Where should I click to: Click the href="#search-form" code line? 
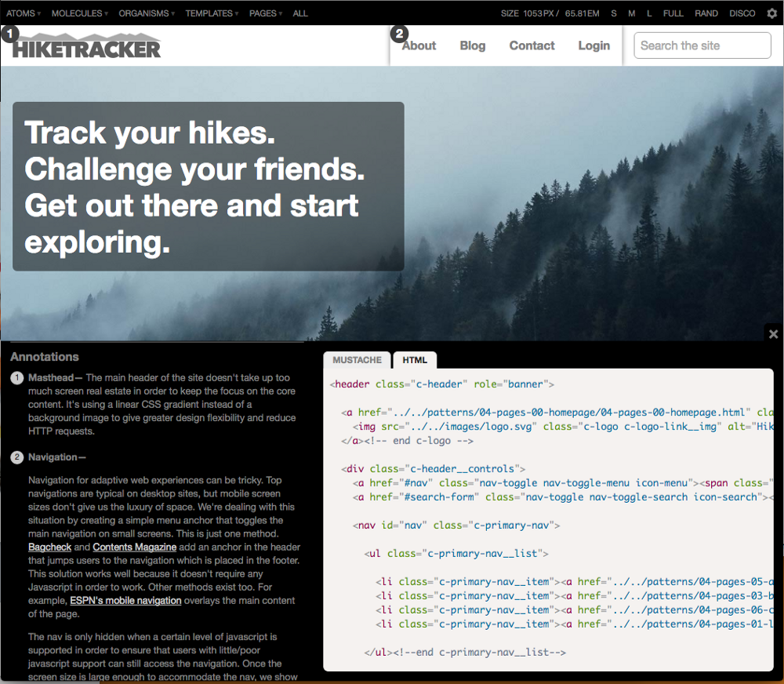point(562,497)
